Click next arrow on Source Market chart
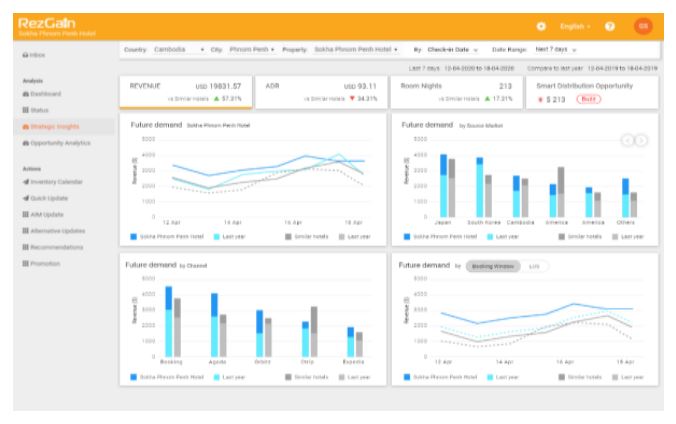This screenshot has height=424, width=676. [642, 139]
